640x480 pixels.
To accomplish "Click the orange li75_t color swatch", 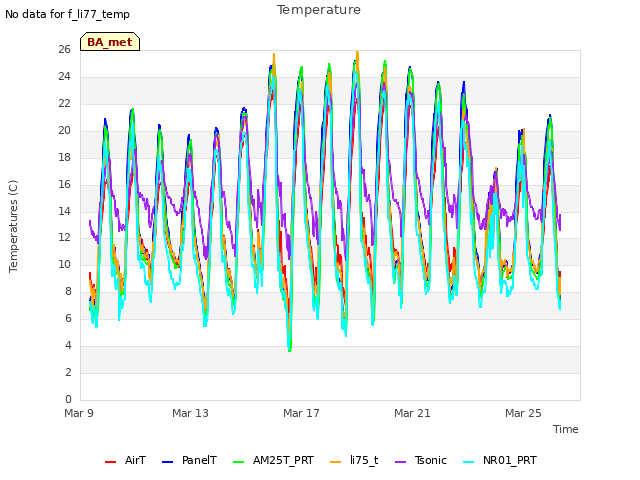I will tap(335, 462).
